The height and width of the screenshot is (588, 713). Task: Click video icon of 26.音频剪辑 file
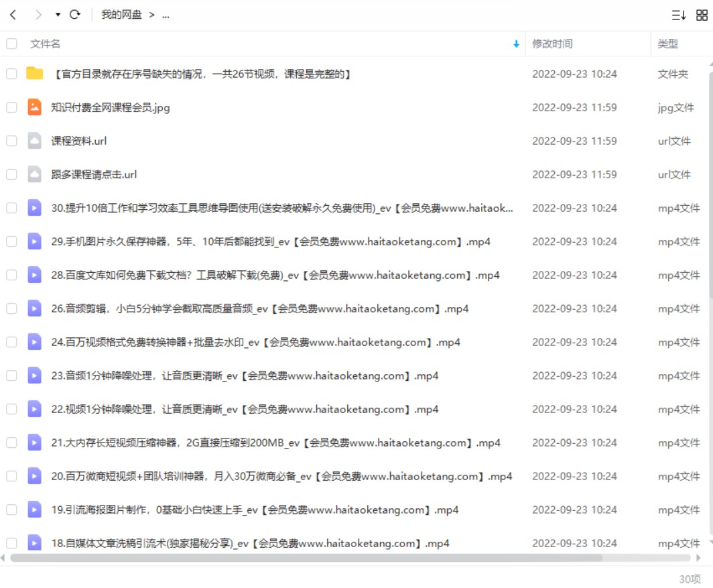click(x=35, y=308)
